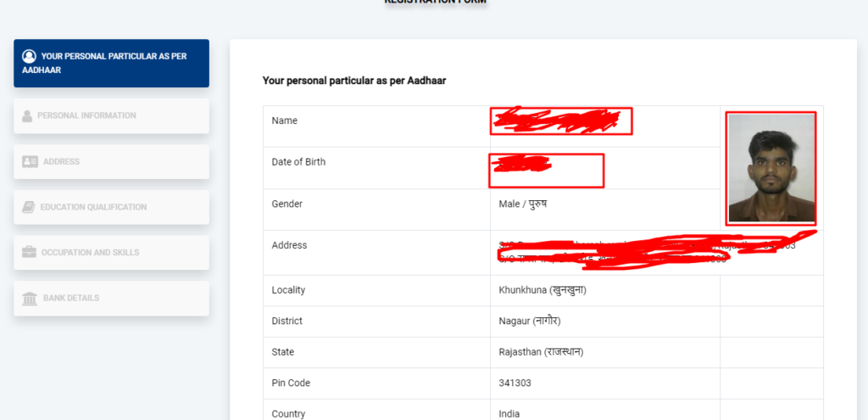
Task: Click the user icon beside Your Personal Particular
Action: pos(29,57)
